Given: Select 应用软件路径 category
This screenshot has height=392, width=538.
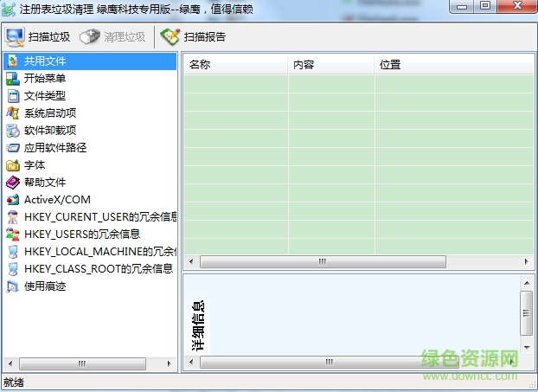Looking at the screenshot, I should tap(55, 148).
